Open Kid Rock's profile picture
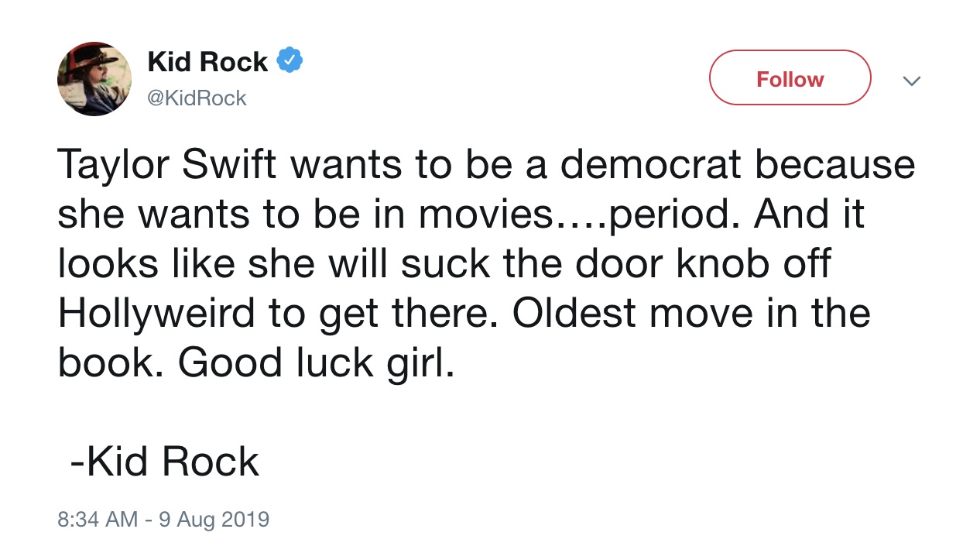Screen dimensions: 980x553 (x=94, y=79)
